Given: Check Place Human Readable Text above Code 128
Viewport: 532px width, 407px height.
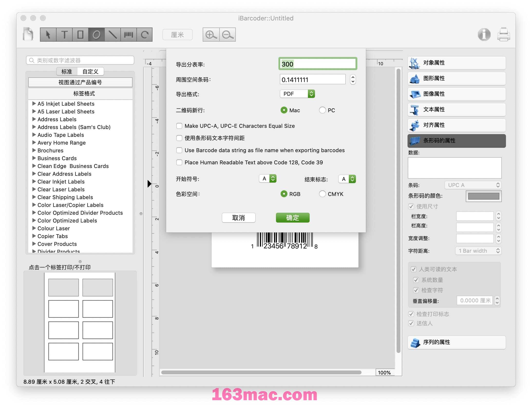Looking at the screenshot, I should coord(179,162).
